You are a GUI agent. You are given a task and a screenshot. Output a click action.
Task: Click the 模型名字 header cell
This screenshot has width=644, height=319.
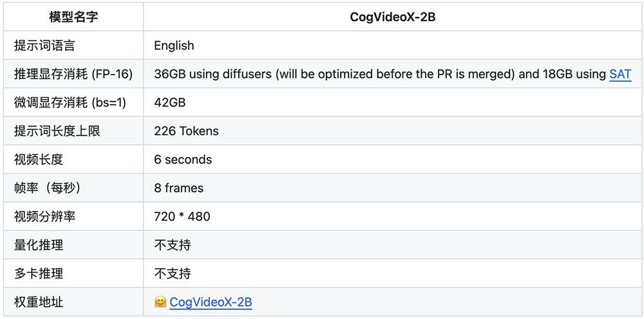(73, 17)
